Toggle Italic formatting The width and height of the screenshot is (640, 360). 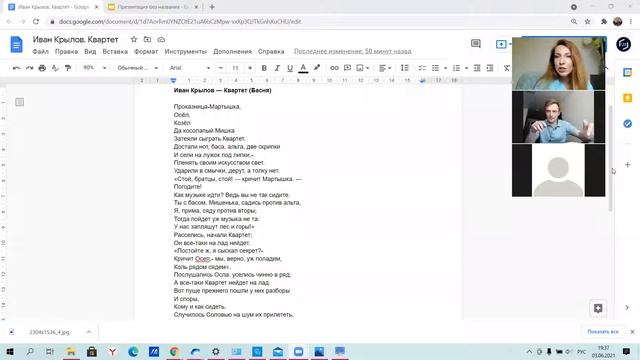[x=277, y=68]
